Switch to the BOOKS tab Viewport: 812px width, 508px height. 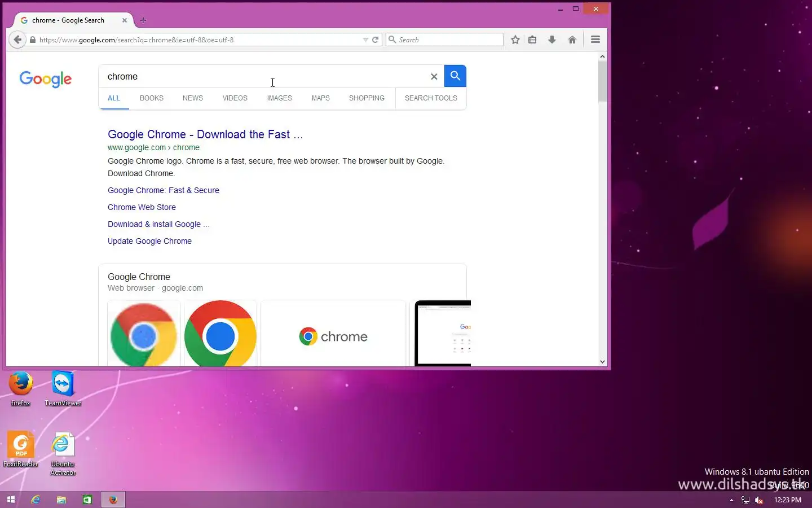tap(152, 98)
